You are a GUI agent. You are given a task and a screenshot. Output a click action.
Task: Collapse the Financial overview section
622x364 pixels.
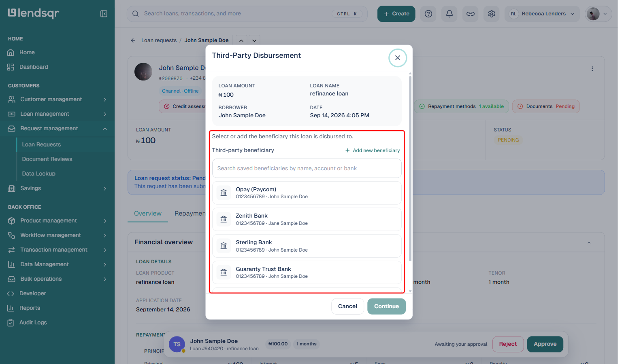[589, 243]
